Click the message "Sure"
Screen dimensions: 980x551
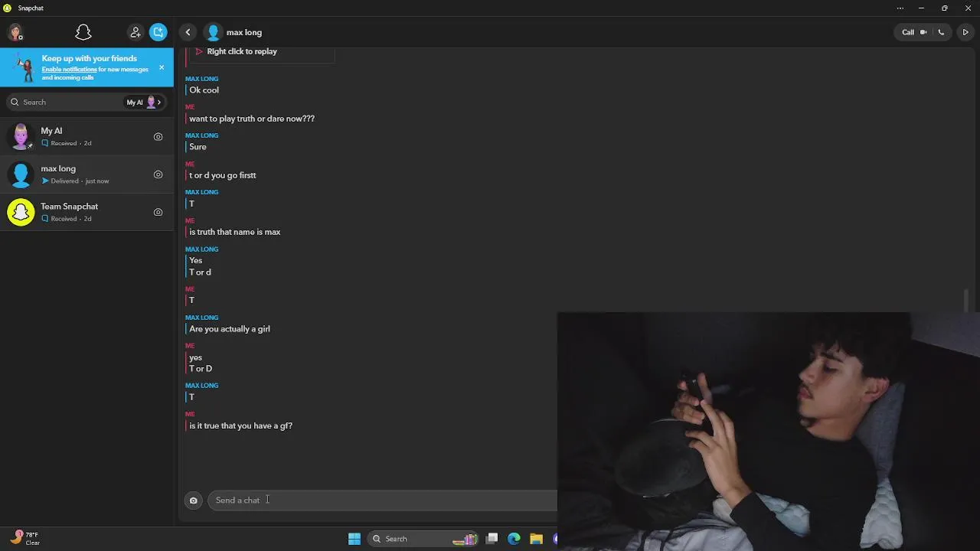click(x=198, y=147)
